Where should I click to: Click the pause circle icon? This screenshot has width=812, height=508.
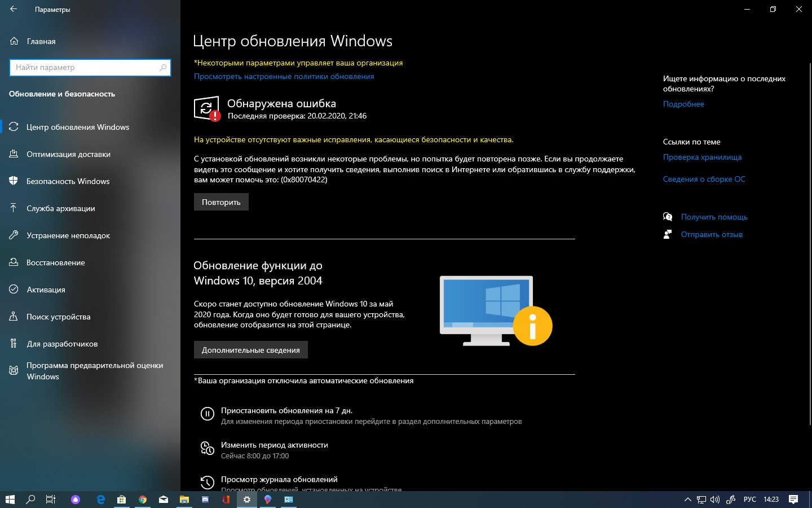coord(207,414)
